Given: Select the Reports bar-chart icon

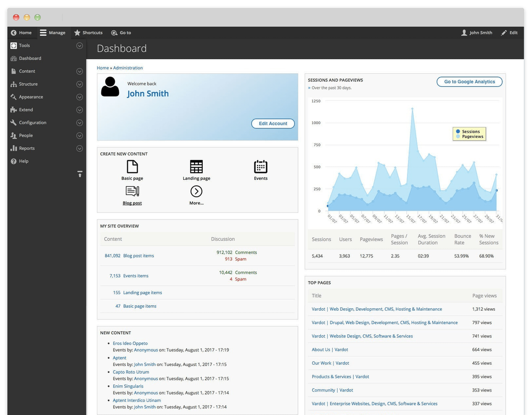Looking at the screenshot, I should [13, 148].
